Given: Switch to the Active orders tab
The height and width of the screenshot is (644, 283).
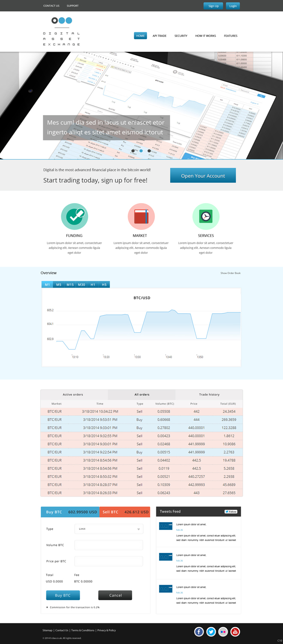Looking at the screenshot, I should (74, 395).
